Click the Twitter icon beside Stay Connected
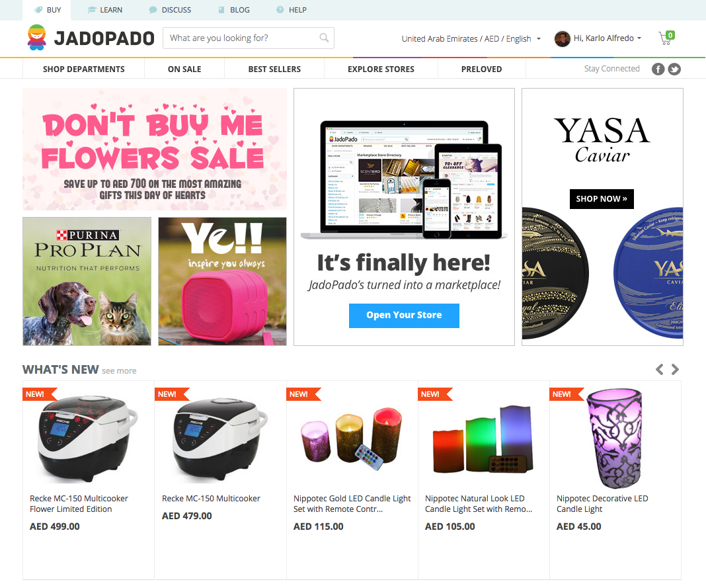The image size is (706, 588). tap(674, 69)
